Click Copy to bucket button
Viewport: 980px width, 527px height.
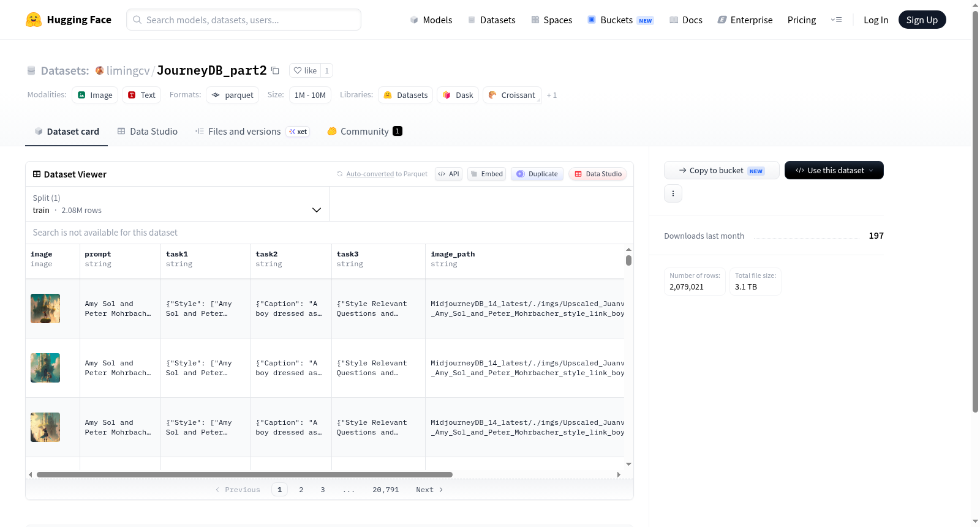pos(722,171)
